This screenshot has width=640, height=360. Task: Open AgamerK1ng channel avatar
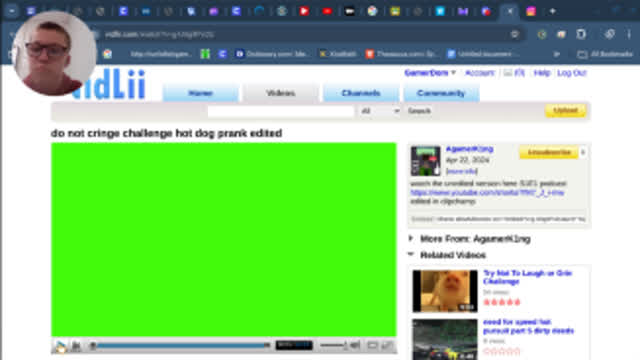(425, 161)
